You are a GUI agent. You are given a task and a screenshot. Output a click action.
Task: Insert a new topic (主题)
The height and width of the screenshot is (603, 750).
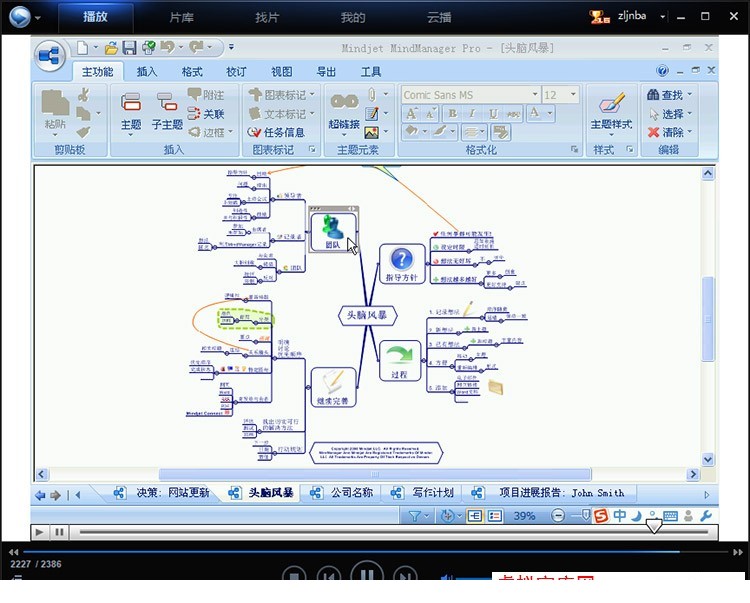tap(131, 113)
